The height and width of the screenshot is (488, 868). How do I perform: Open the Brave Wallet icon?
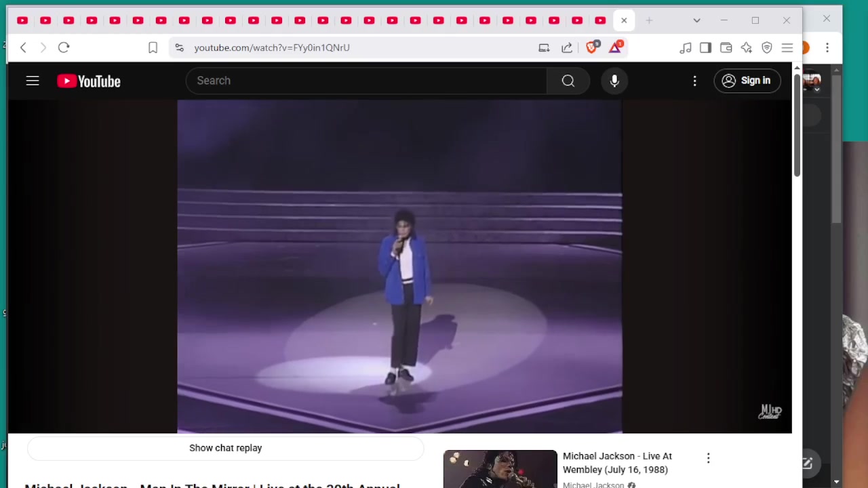(726, 47)
